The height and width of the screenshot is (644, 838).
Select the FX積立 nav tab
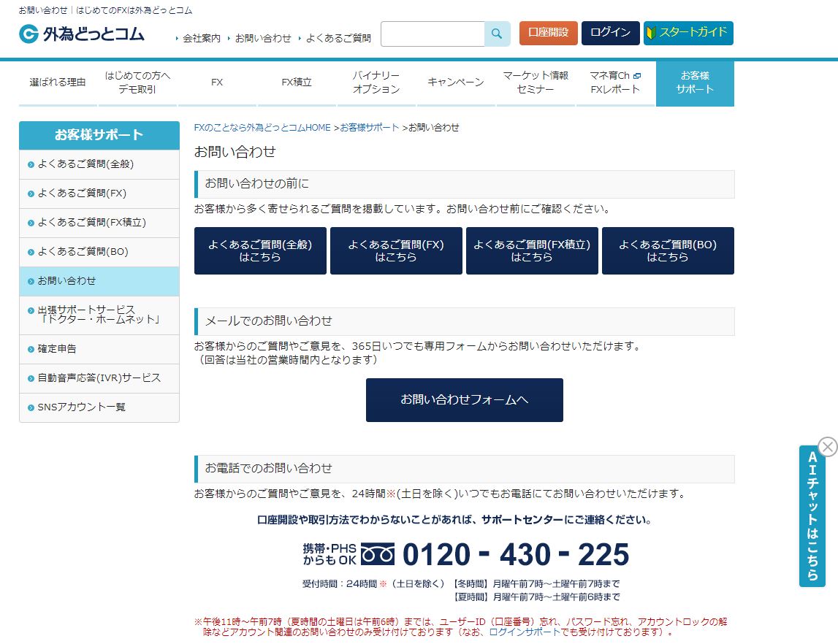(x=297, y=83)
